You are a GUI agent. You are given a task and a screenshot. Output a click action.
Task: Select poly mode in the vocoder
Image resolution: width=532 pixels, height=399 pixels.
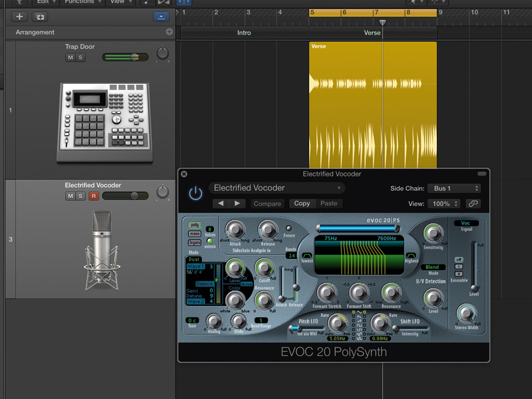[x=195, y=225]
